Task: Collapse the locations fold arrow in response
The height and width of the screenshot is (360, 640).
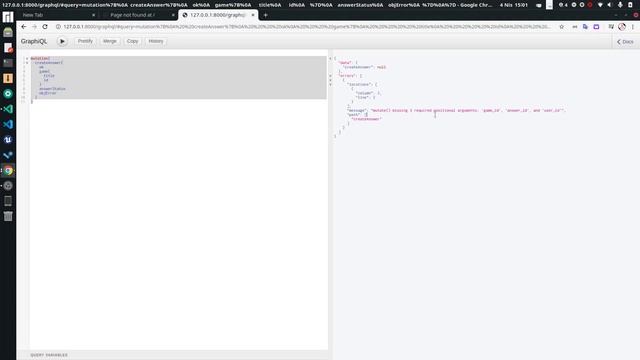Action: (x=330, y=84)
